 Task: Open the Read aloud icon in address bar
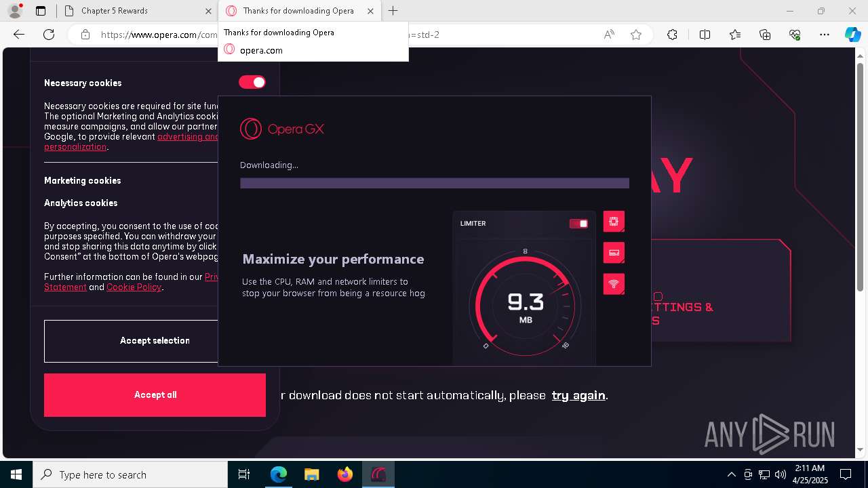tap(609, 35)
